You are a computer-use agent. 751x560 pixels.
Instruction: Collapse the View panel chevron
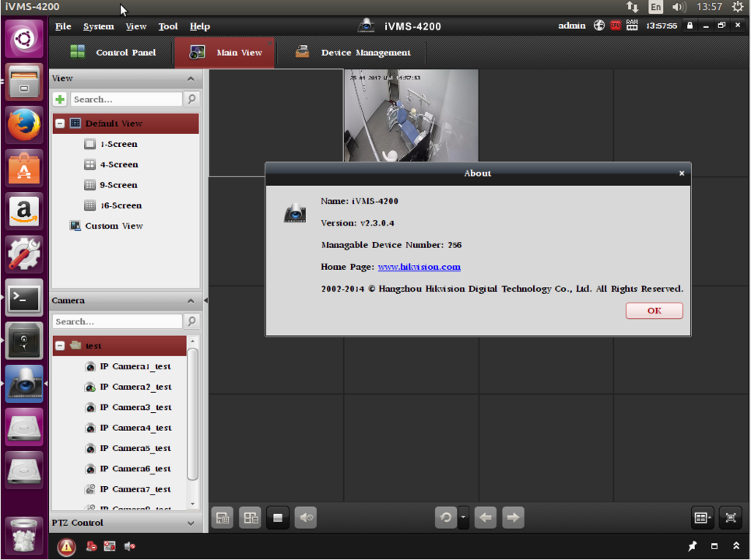[191, 79]
